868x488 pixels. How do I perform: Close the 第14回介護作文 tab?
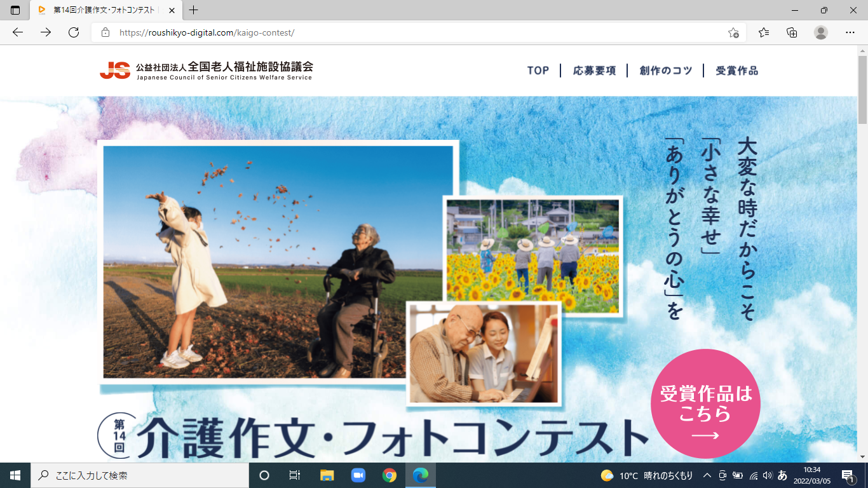[172, 10]
